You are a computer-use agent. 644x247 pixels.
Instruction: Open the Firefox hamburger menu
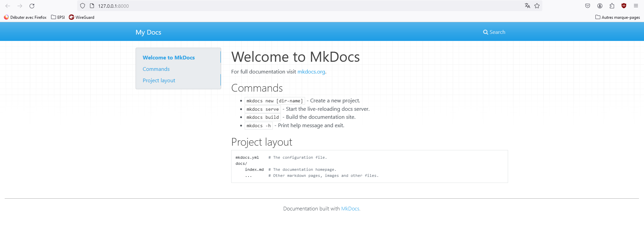pyautogui.click(x=636, y=6)
